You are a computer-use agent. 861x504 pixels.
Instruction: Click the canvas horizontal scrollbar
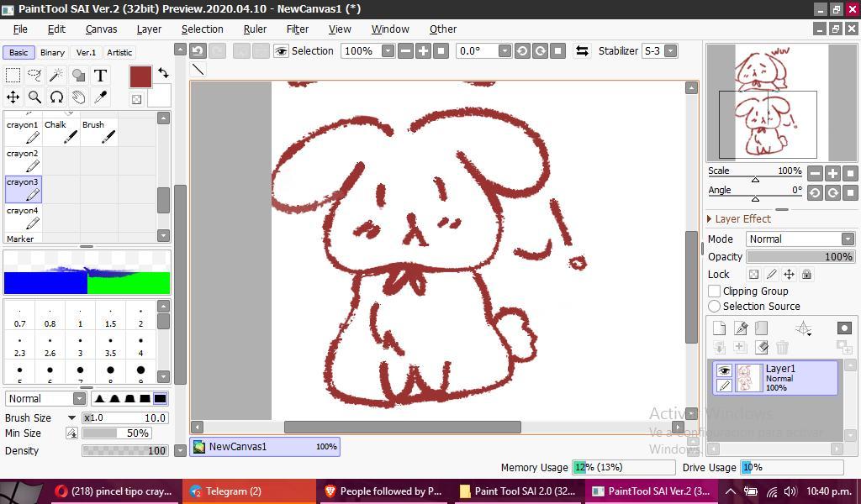click(x=403, y=428)
